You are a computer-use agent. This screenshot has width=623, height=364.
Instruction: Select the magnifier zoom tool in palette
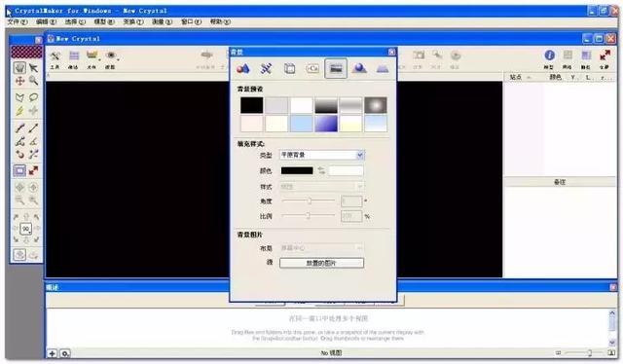click(33, 81)
